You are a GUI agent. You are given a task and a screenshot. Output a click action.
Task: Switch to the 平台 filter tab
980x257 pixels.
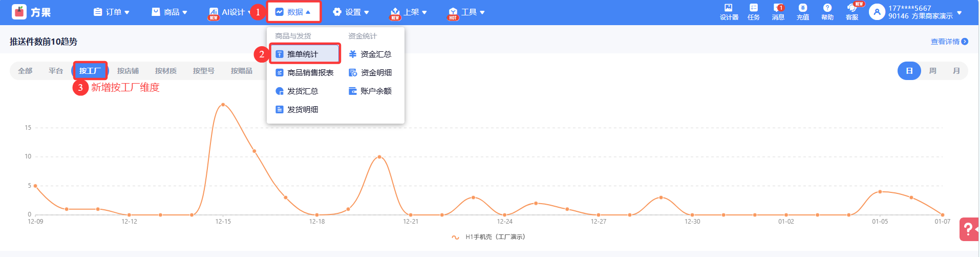(x=56, y=71)
